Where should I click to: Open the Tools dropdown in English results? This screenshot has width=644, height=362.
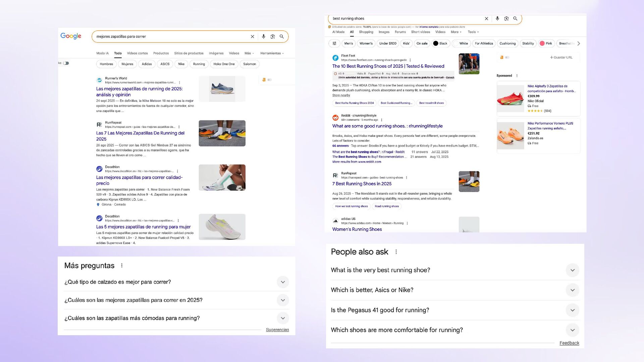pos(473,32)
